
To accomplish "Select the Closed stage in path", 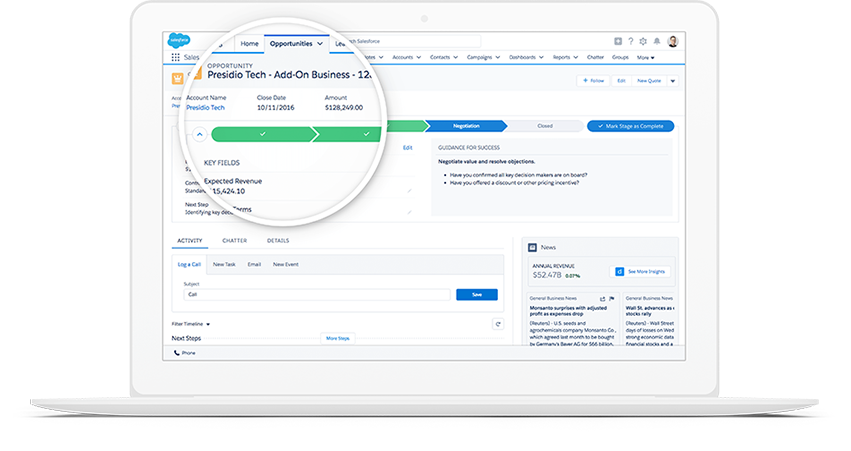I will tap(545, 126).
